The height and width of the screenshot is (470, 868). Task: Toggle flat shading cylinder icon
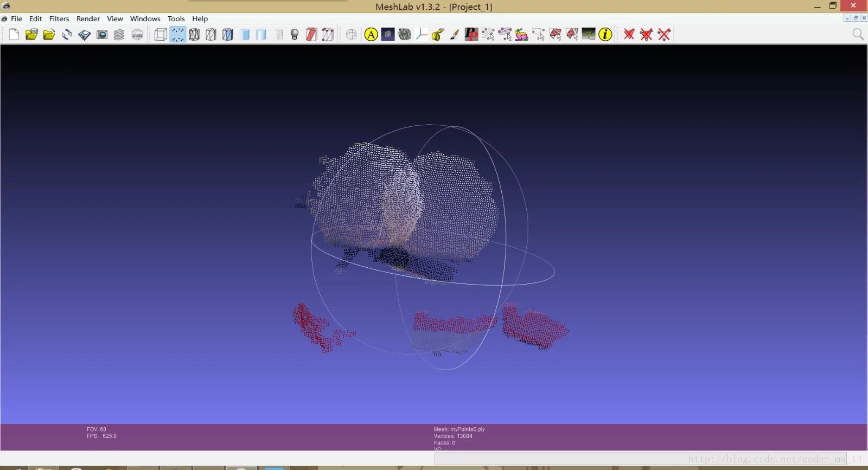tap(245, 35)
